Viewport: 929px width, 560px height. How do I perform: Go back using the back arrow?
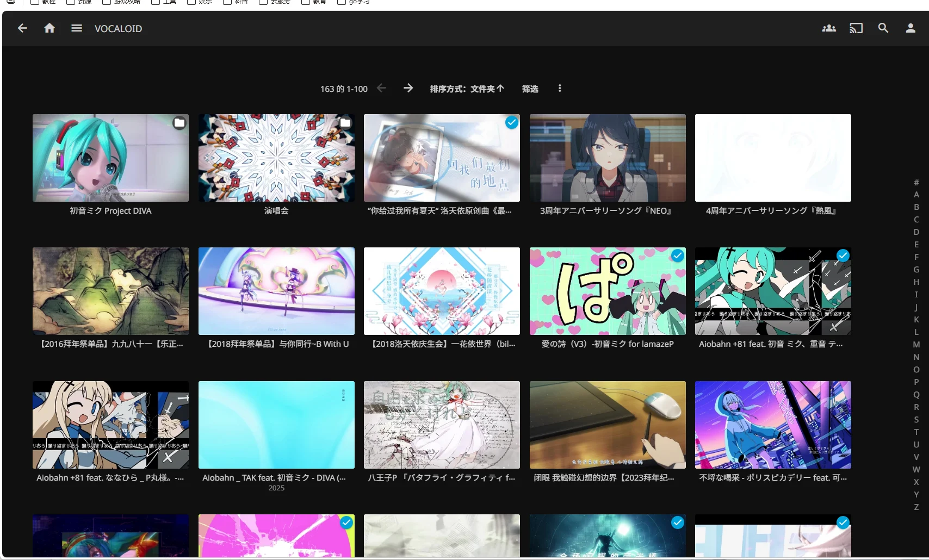coord(22,28)
